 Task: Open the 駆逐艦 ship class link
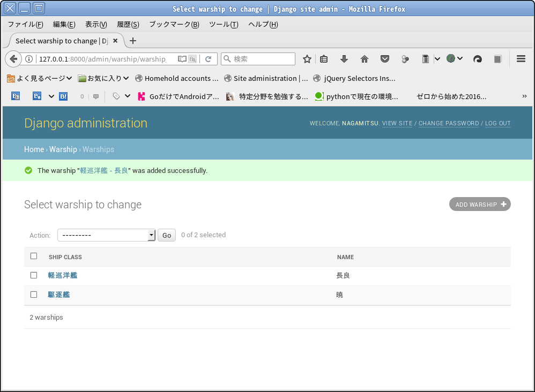(58, 295)
